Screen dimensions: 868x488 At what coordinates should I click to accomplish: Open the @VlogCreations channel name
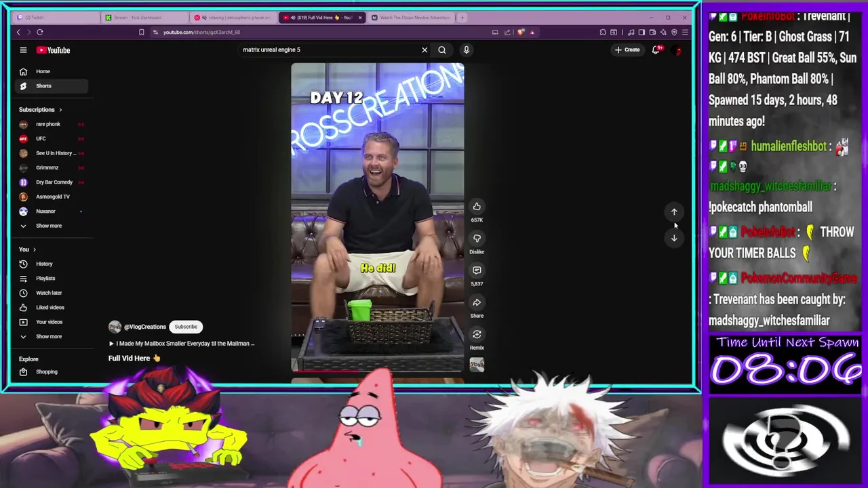coord(144,327)
